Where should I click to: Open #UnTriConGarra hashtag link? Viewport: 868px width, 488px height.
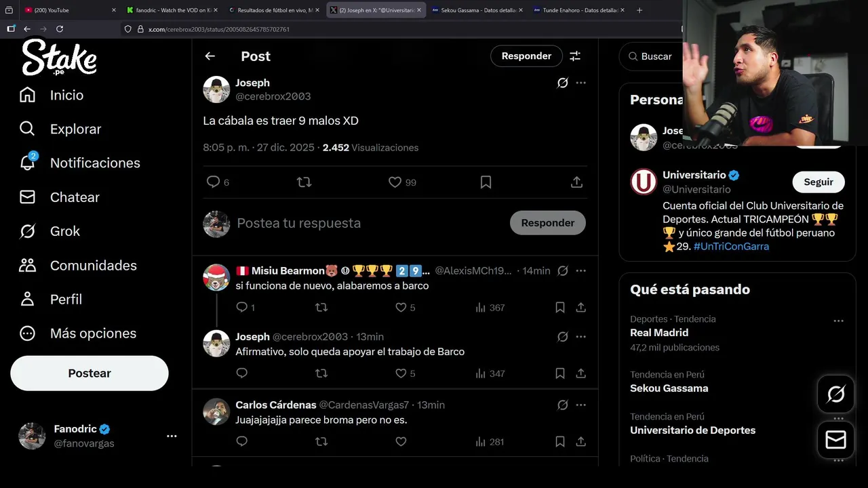click(731, 247)
